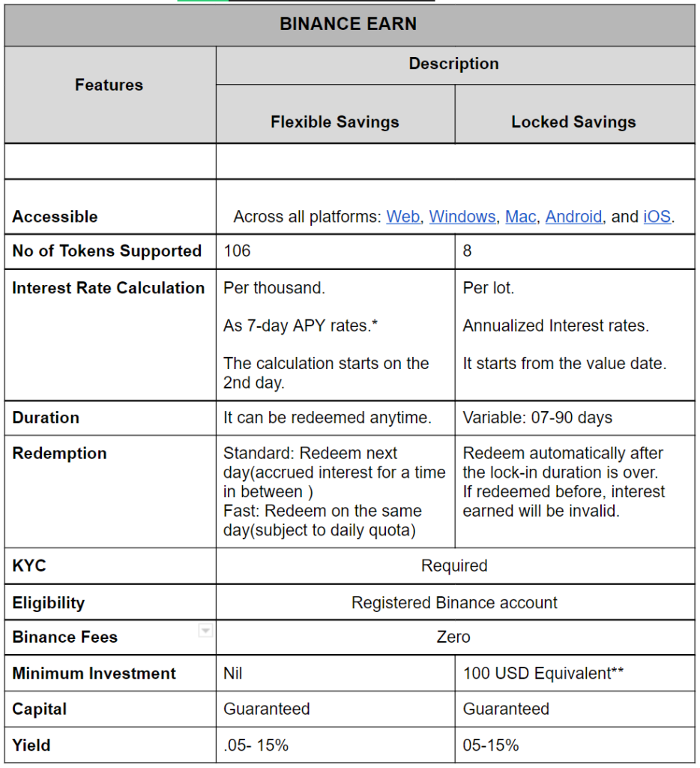Viewport: 700px width, 768px height.
Task: Open the Mac platform link
Action: coord(520,217)
